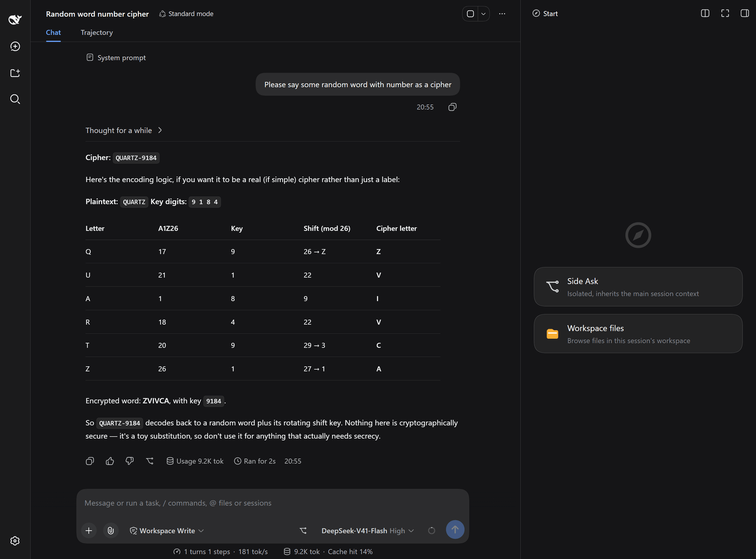The width and height of the screenshot is (756, 559).
Task: Click the '9 1 8 4' key digits code
Action: click(205, 202)
